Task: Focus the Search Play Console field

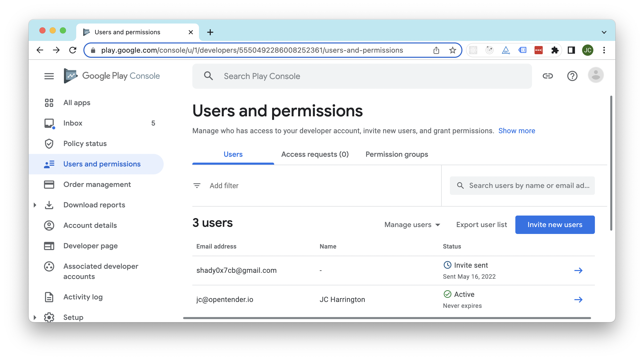Action: [x=362, y=76]
